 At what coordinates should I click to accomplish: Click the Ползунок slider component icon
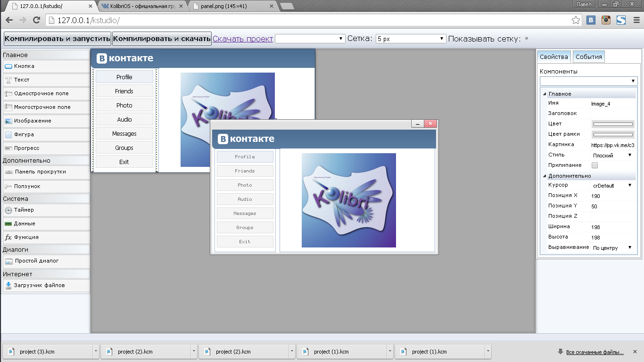click(8, 187)
